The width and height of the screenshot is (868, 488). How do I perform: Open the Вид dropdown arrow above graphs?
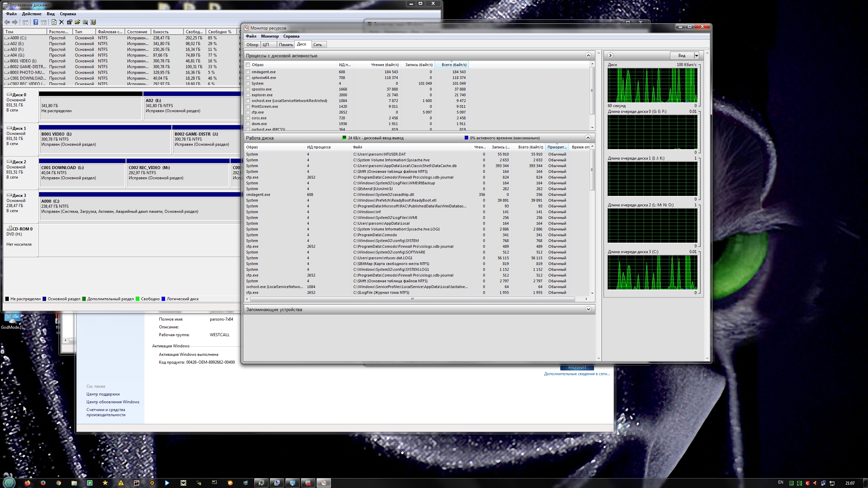696,56
